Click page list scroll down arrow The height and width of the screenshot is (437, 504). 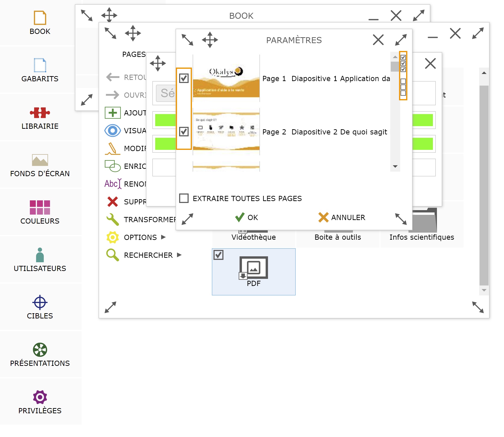point(395,167)
